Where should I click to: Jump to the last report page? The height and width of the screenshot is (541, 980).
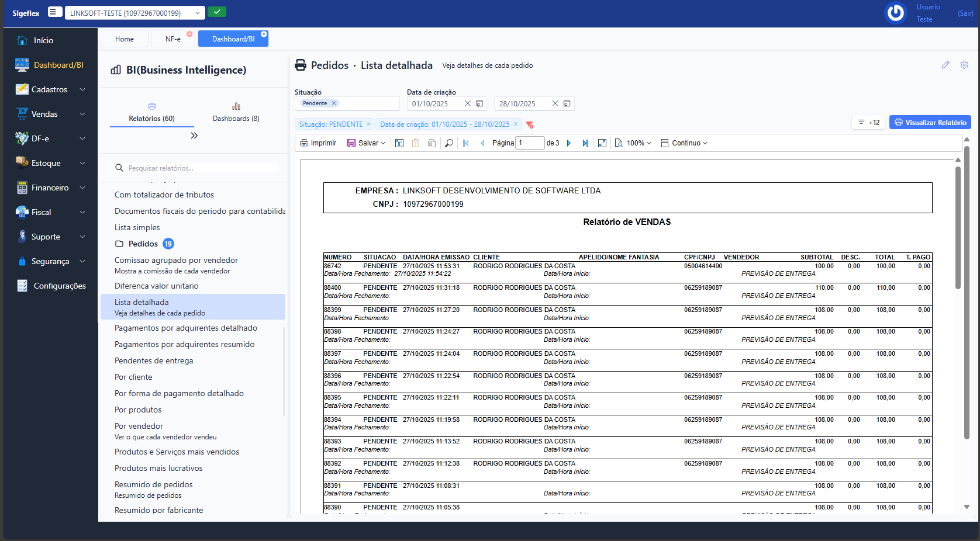(585, 143)
